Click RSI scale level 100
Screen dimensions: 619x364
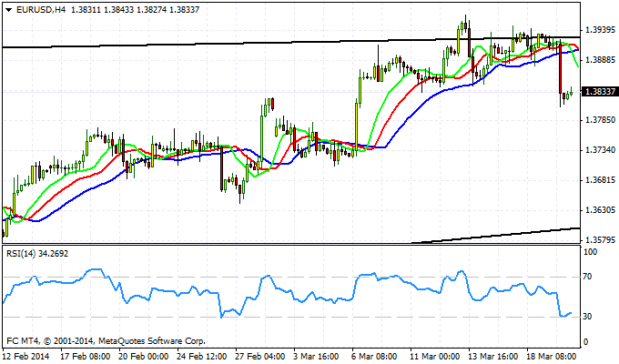[x=590, y=252]
